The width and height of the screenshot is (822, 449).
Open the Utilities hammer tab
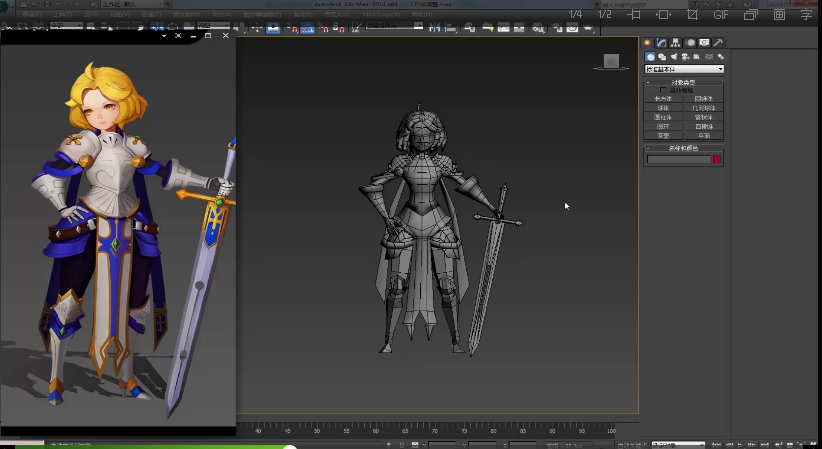[x=718, y=43]
